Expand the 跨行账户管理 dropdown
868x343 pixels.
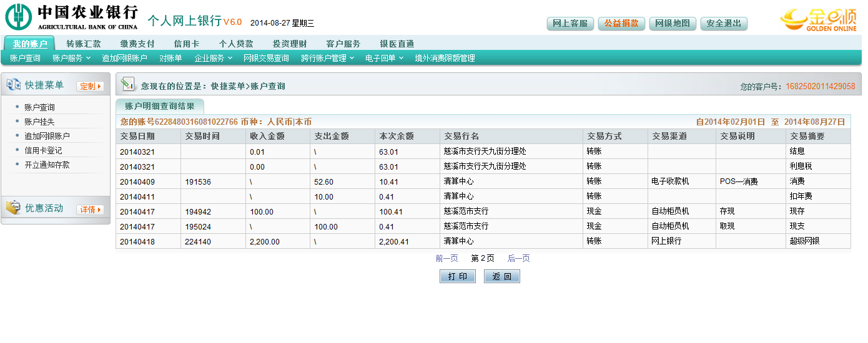click(327, 58)
